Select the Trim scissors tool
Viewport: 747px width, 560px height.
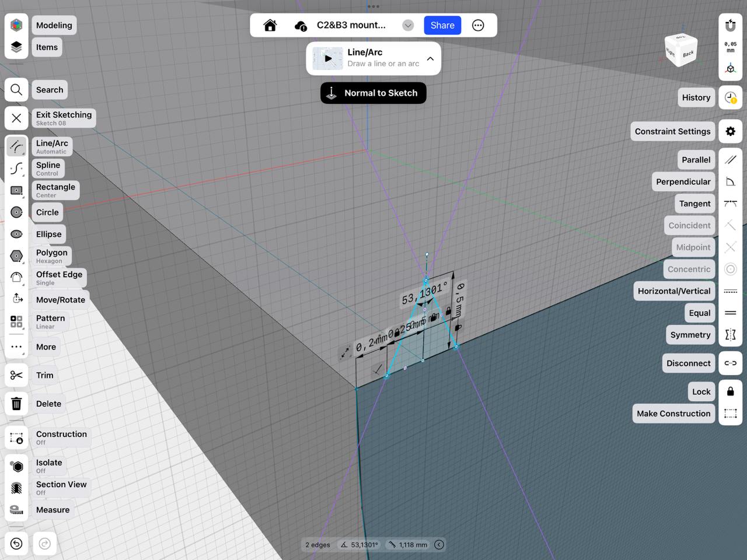tap(16, 375)
